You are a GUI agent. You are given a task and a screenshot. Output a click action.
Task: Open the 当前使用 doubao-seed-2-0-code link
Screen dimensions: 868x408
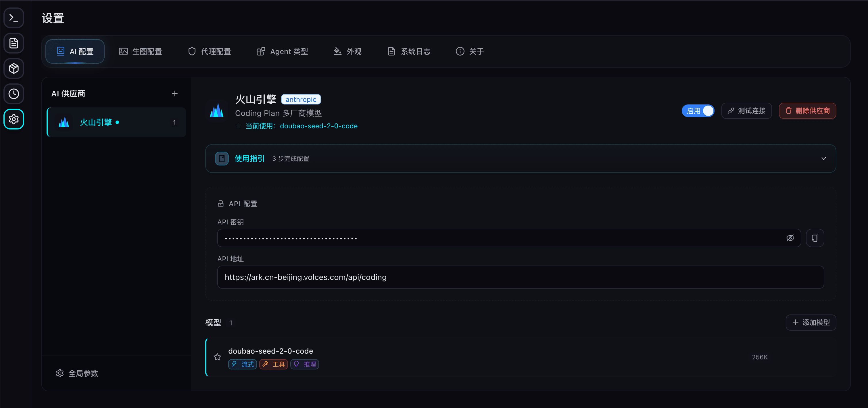click(x=318, y=126)
